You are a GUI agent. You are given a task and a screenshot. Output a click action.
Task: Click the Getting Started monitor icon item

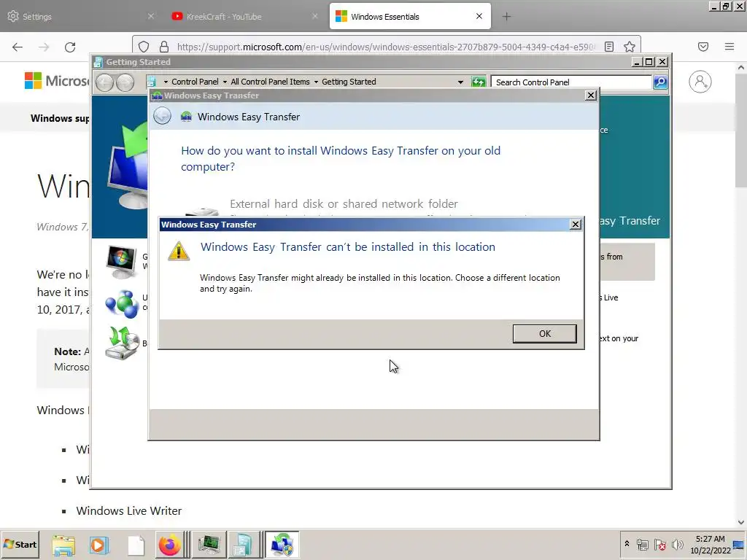121,262
